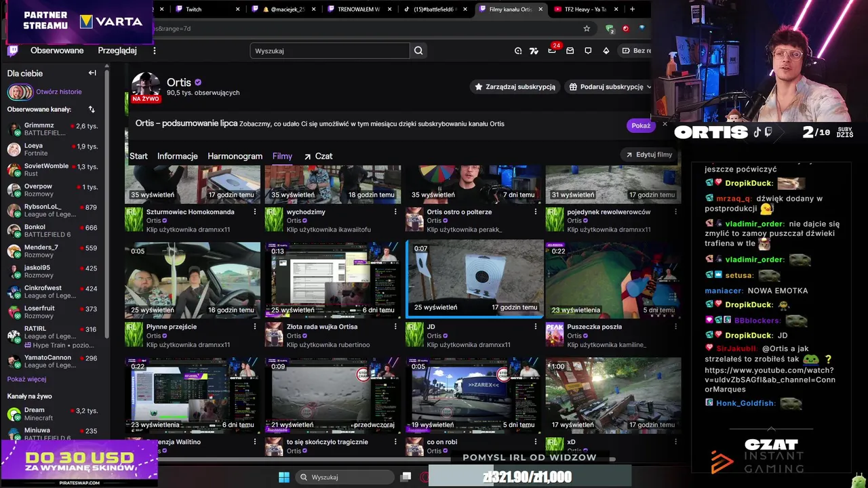Open new browser tab with plus icon
Screen dimensions: 868x488
coord(632,9)
